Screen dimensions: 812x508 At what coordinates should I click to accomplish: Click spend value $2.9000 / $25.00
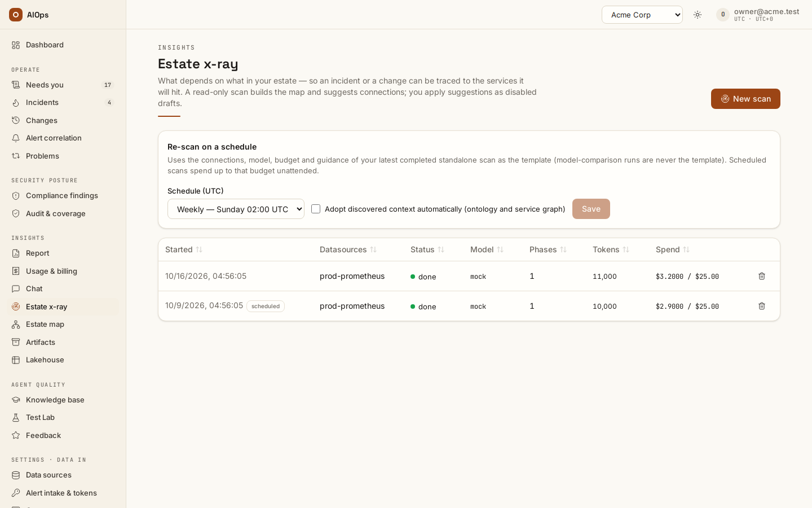[687, 306]
